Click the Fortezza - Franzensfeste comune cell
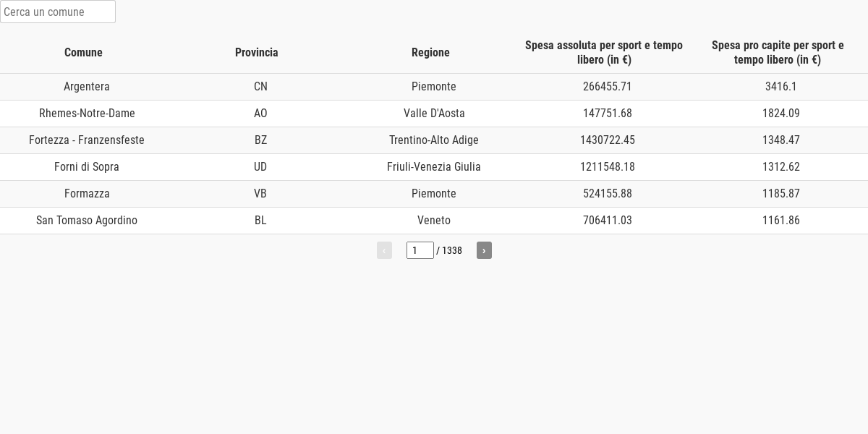The width and height of the screenshot is (868, 434). pyautogui.click(x=87, y=140)
